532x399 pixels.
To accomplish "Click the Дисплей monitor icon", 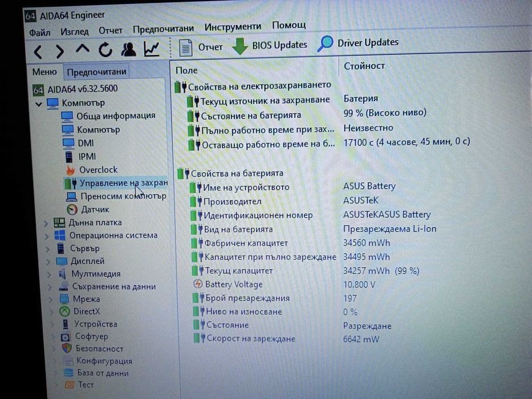I will pyautogui.click(x=62, y=261).
